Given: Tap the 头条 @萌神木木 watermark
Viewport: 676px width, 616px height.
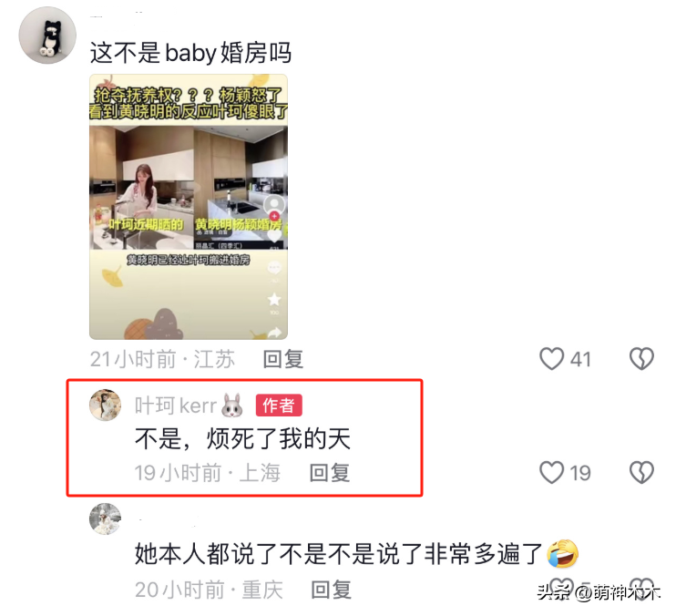Looking at the screenshot, I should pyautogui.click(x=599, y=592).
